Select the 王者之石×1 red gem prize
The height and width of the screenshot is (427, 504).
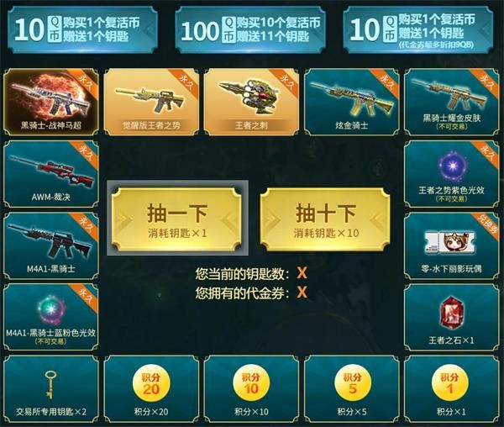tap(452, 318)
